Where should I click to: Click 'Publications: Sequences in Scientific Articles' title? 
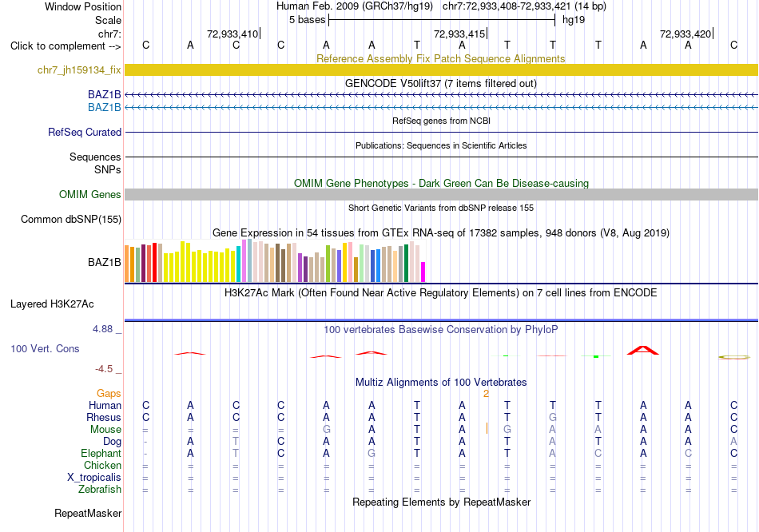(x=441, y=145)
